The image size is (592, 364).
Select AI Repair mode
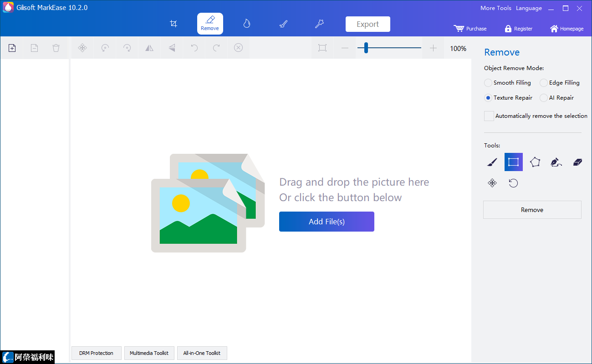[x=557, y=98]
